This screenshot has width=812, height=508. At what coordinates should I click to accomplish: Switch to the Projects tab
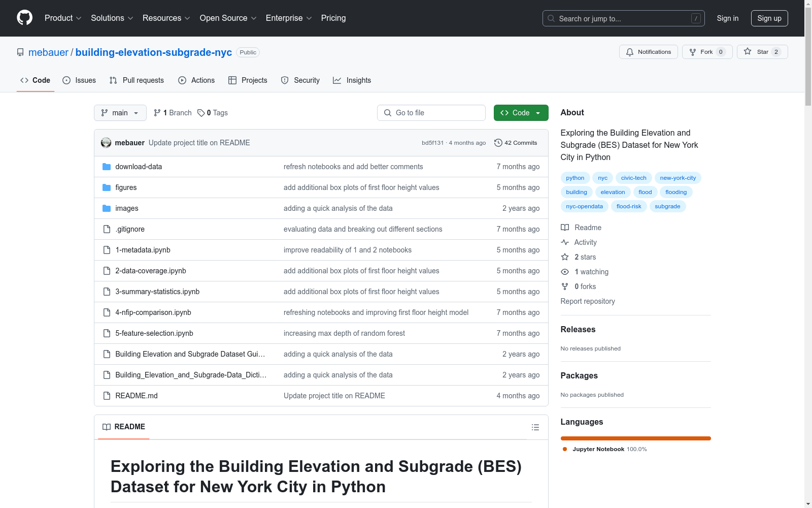click(248, 80)
